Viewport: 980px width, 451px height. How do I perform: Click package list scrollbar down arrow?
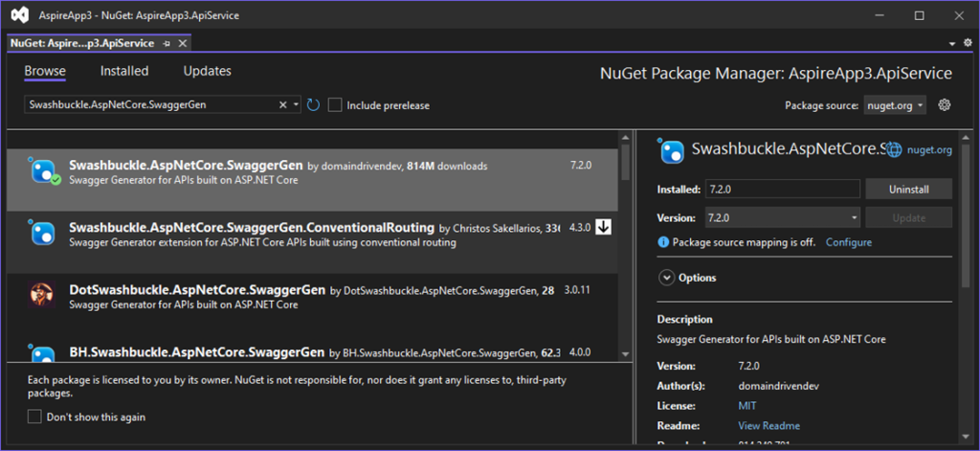point(625,354)
